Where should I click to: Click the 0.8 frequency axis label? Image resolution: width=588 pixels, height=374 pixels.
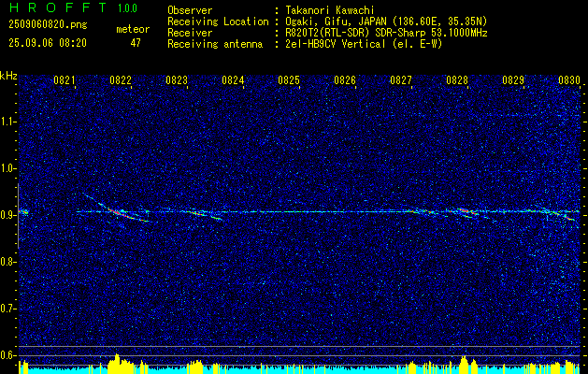[x=7, y=262]
